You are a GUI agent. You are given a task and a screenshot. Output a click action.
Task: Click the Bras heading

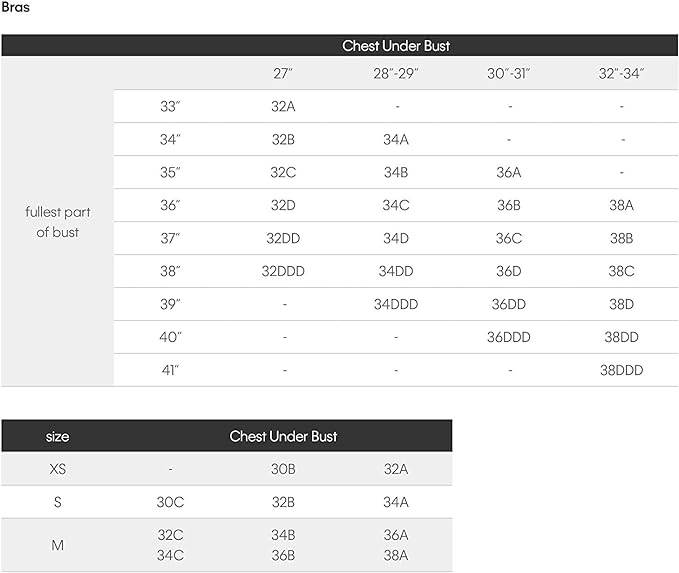point(16,7)
